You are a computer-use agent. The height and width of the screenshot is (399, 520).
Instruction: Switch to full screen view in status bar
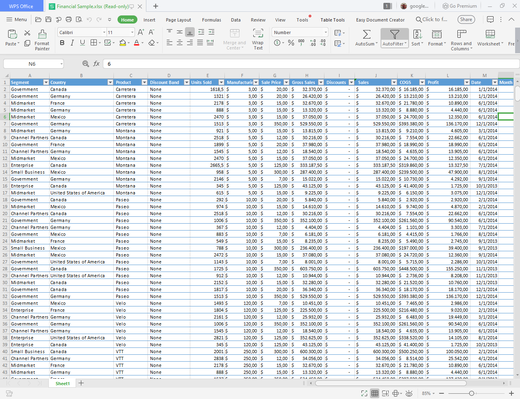coord(364,393)
